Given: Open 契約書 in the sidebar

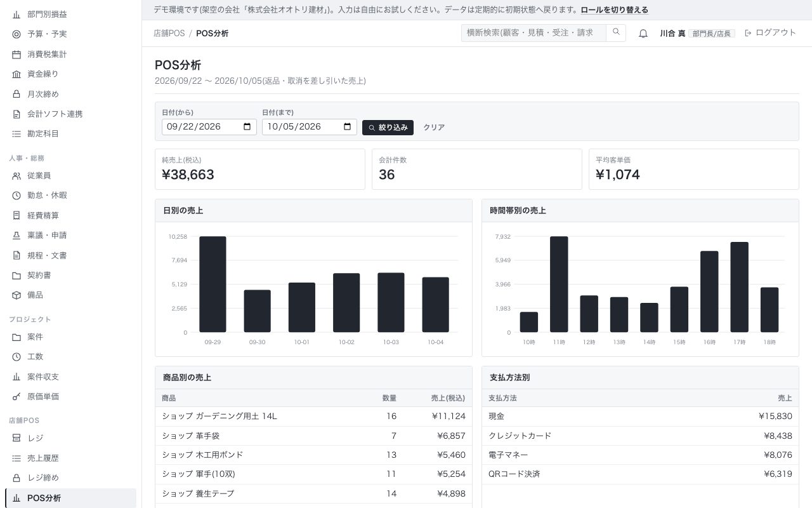Looking at the screenshot, I should tap(70, 276).
